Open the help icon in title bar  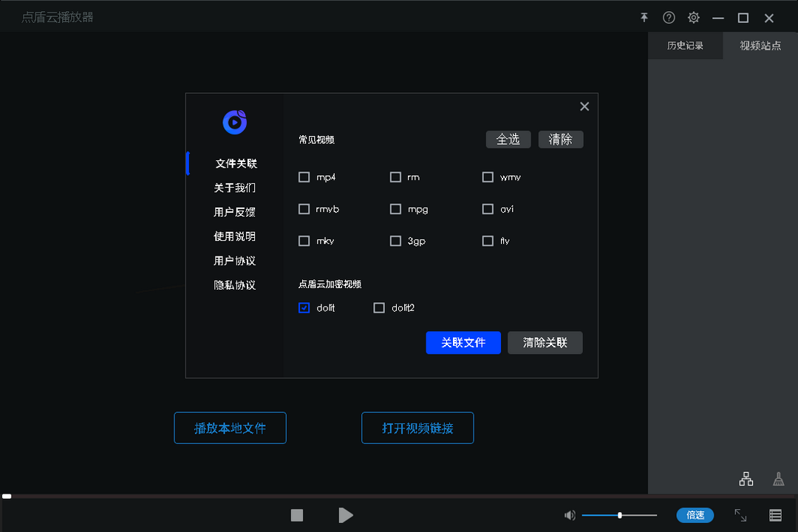point(669,17)
